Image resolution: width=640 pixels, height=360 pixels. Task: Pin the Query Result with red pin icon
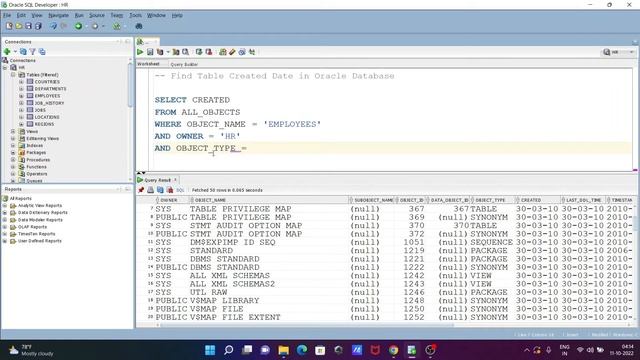point(141,190)
